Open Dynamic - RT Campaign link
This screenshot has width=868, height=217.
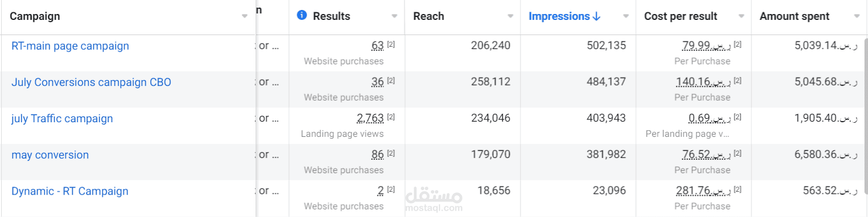pos(70,191)
